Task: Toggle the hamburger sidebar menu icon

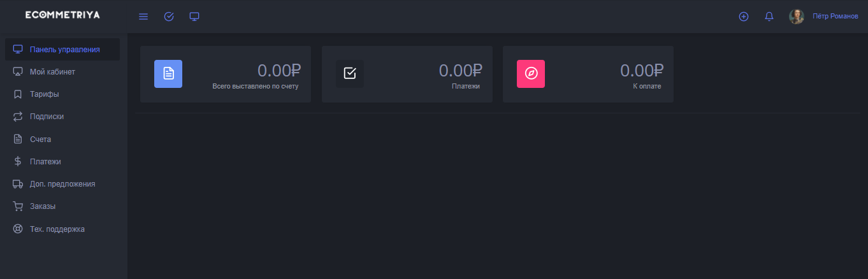Action: [x=143, y=17]
